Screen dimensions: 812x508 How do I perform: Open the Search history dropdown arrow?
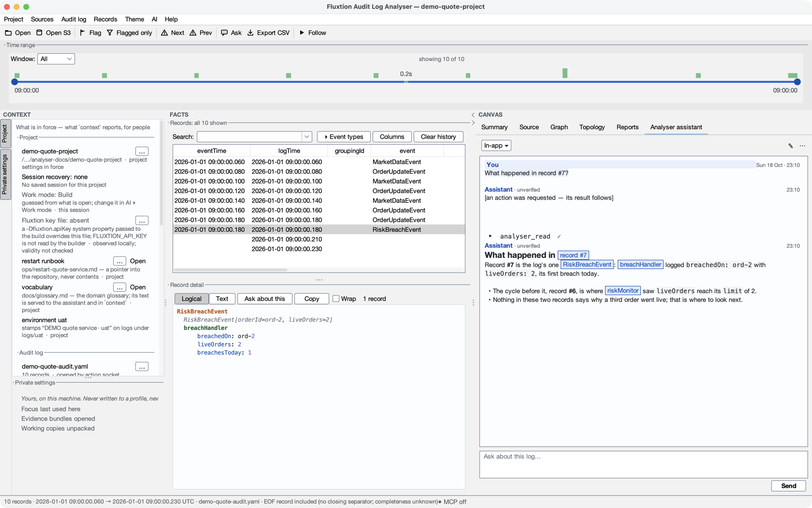(306, 137)
